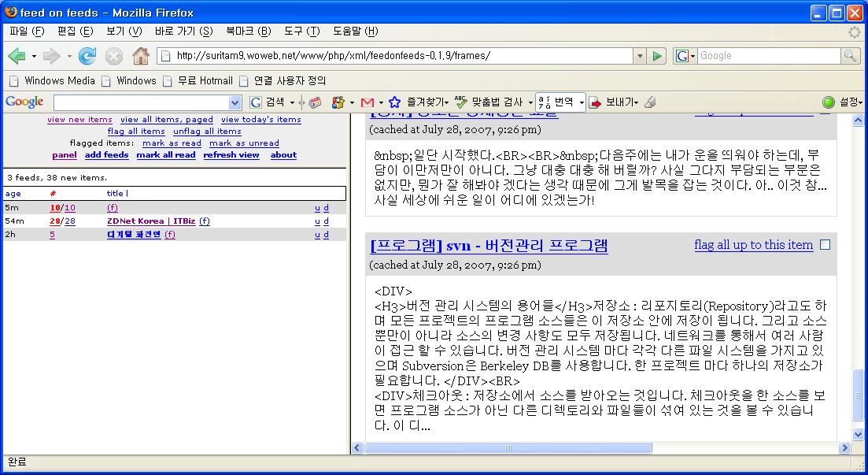
Task: Open the back history dropdown arrow
Action: click(34, 56)
